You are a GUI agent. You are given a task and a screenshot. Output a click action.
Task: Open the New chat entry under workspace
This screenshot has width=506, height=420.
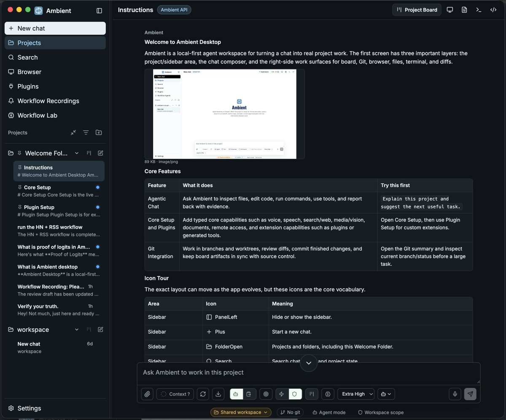pyautogui.click(x=59, y=347)
